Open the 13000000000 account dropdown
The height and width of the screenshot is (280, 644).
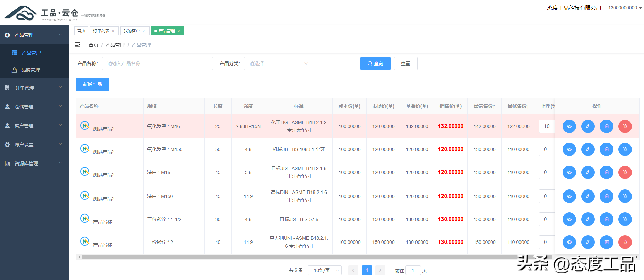click(625, 8)
